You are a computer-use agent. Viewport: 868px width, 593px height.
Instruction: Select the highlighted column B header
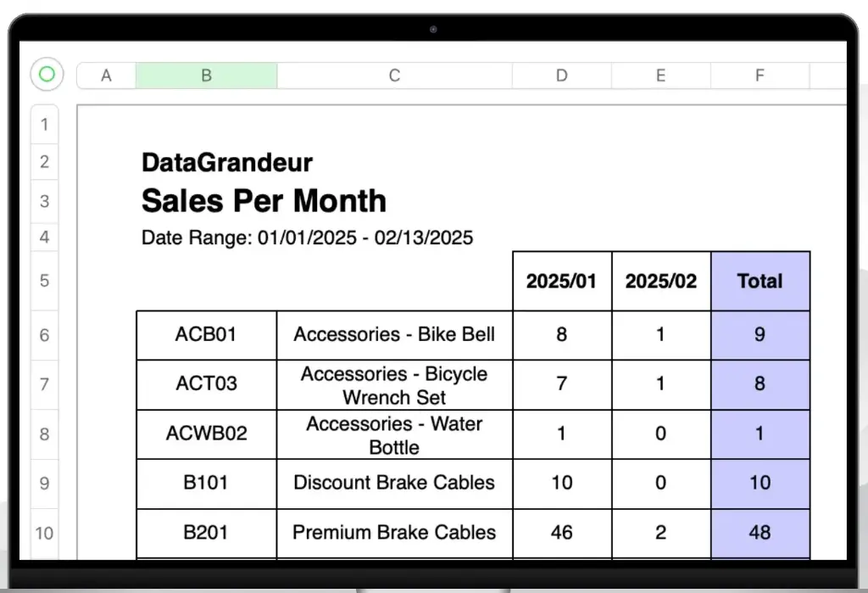(205, 75)
